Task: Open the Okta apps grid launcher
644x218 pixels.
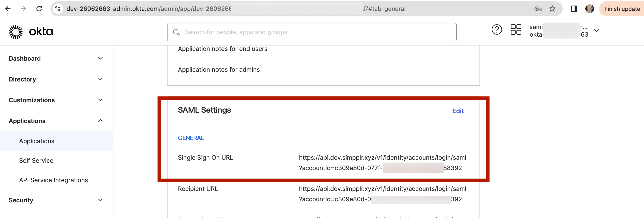Action: coord(516,29)
